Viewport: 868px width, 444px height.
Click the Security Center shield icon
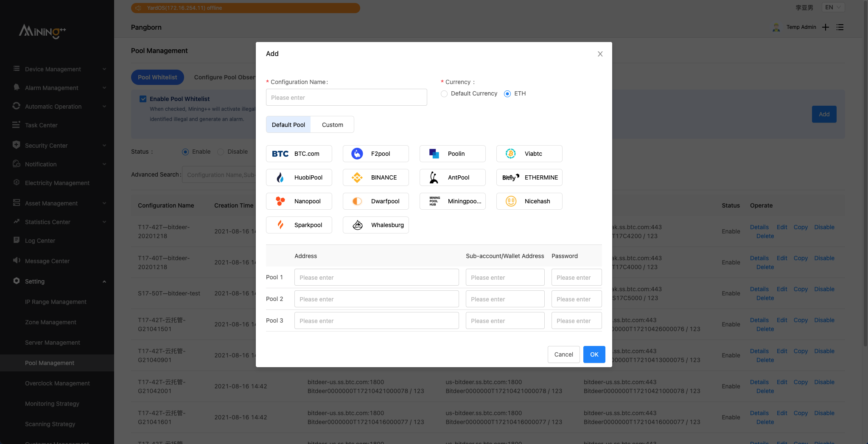(17, 145)
